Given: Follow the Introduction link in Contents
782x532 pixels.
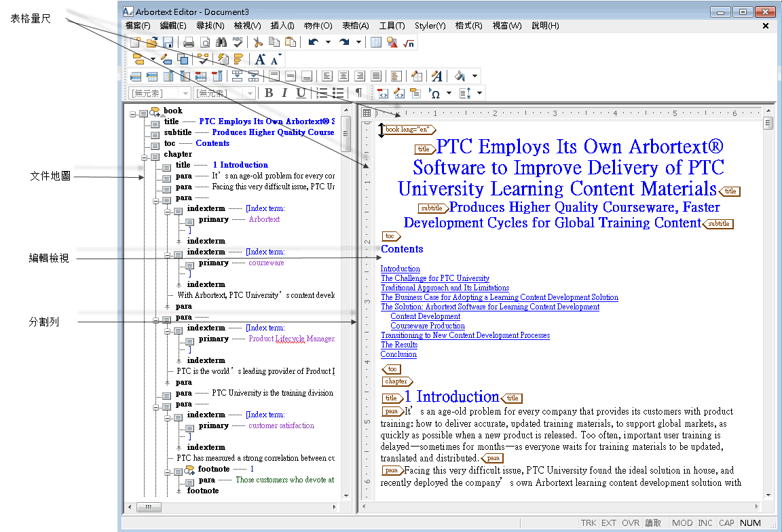Looking at the screenshot, I should [x=400, y=269].
